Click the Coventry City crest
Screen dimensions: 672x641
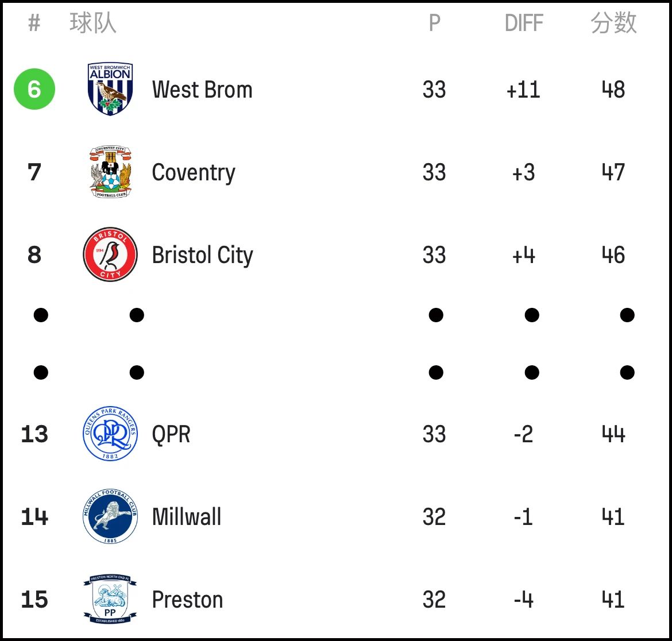[x=110, y=171]
